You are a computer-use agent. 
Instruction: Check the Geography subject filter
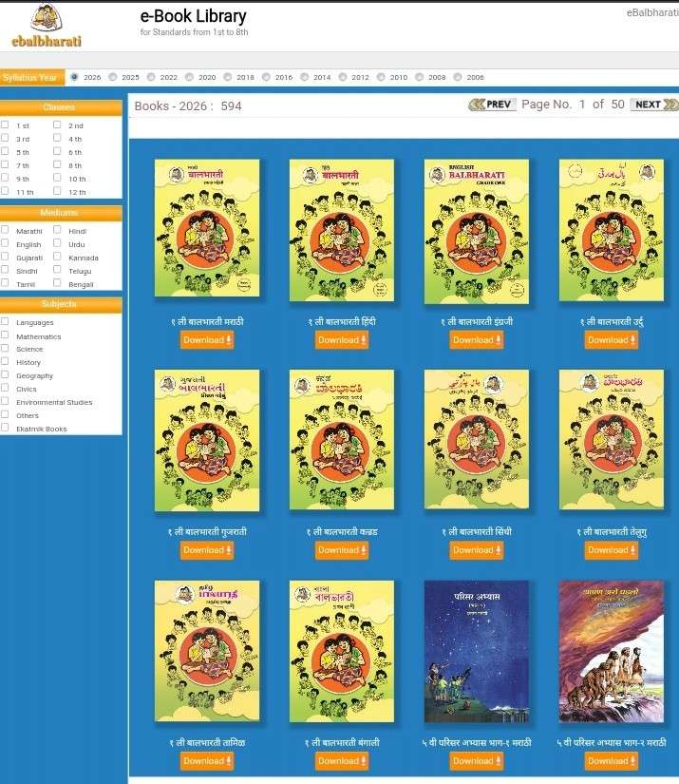coord(5,374)
